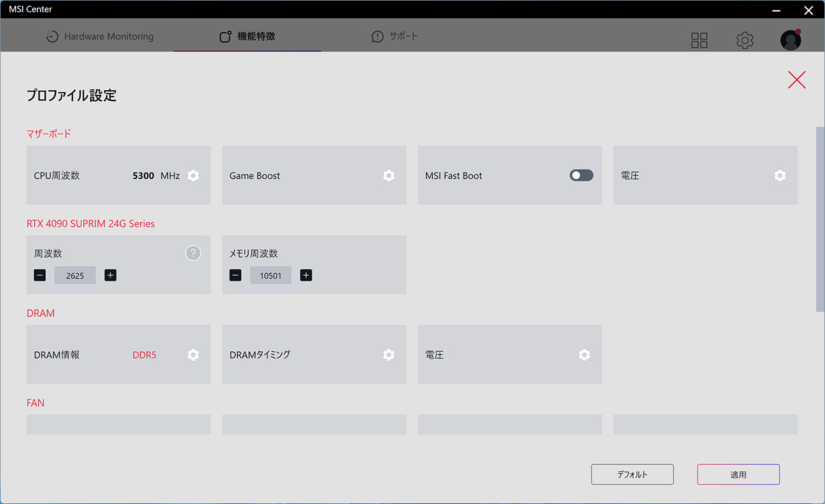
Task: Switch to サポート tab
Action: 394,37
